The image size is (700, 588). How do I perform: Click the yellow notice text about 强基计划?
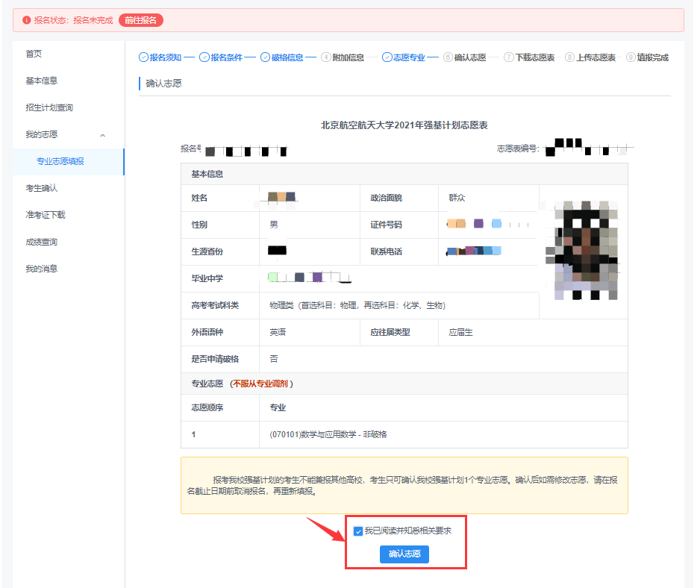pos(402,485)
